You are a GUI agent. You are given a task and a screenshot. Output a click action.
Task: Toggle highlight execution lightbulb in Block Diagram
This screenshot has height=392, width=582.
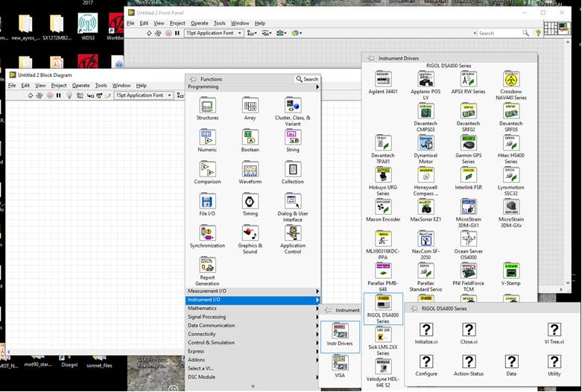(x=69, y=95)
